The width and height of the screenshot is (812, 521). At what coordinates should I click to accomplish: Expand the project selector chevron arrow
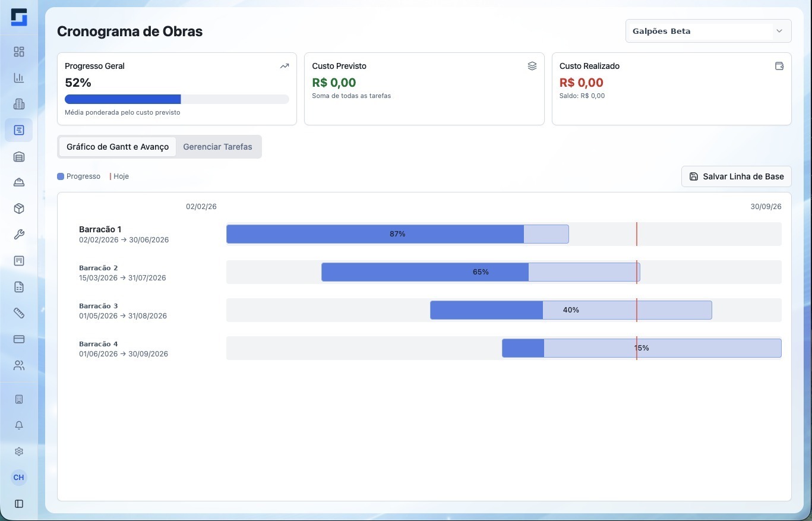779,31
